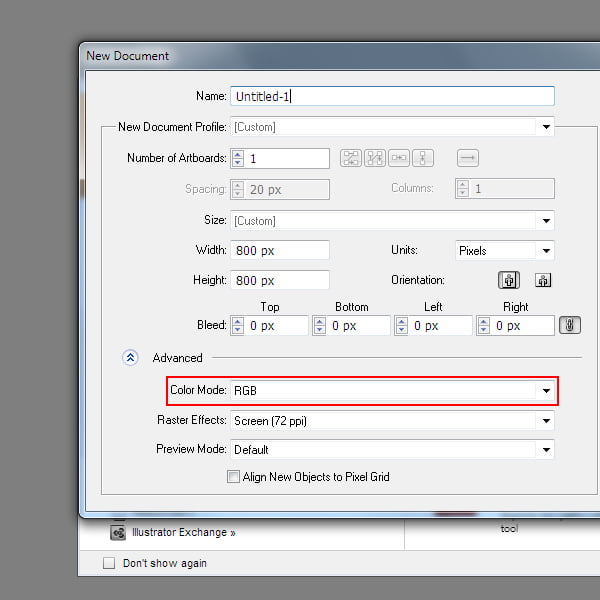The image size is (600, 600).
Task: Click the Top bleed value field
Action: [276, 326]
